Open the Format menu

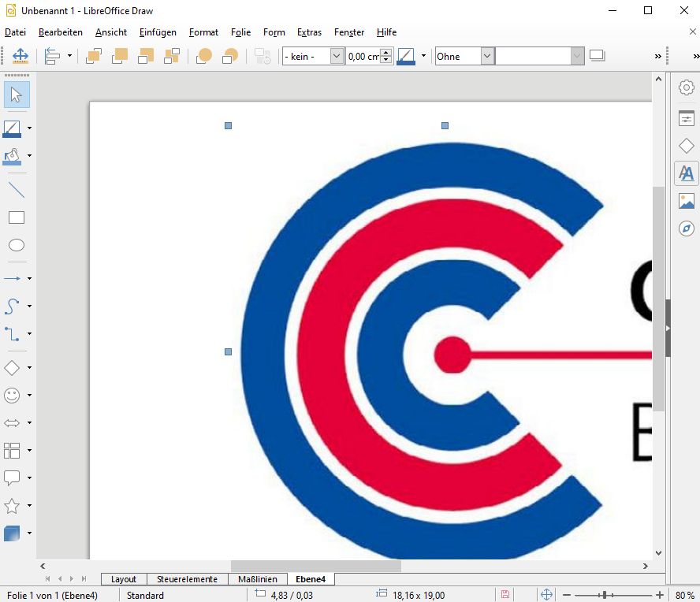click(x=203, y=32)
